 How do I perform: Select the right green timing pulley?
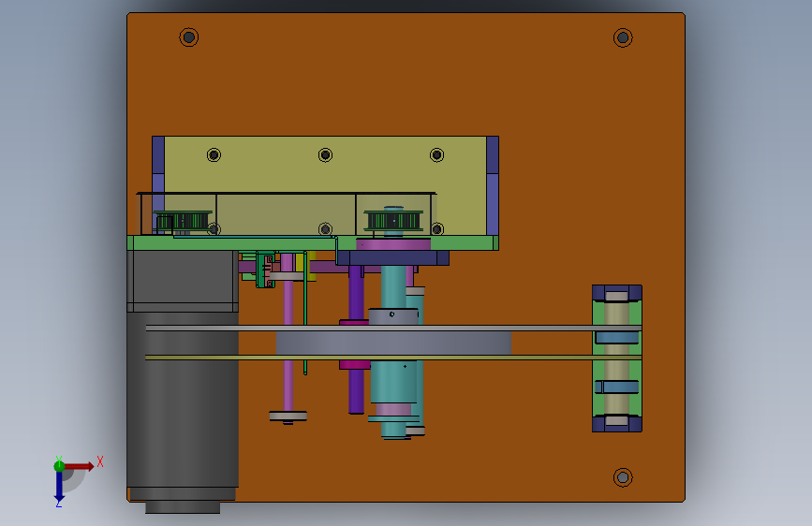[393, 221]
